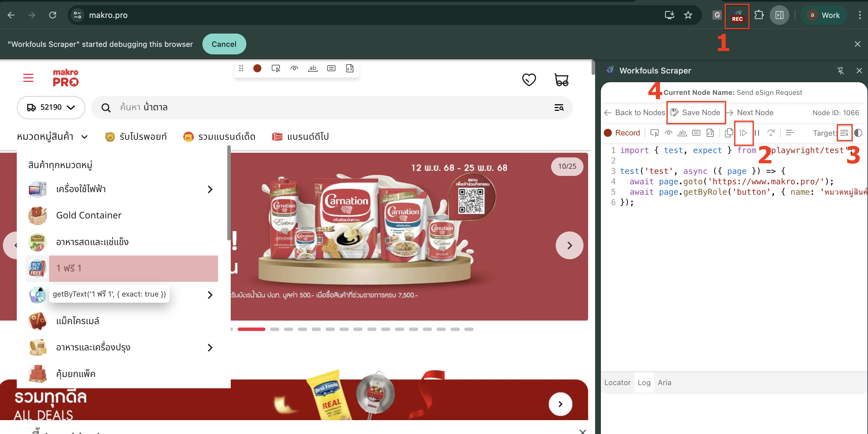Open the shopping cart icon
The height and width of the screenshot is (434, 868).
pyautogui.click(x=562, y=80)
